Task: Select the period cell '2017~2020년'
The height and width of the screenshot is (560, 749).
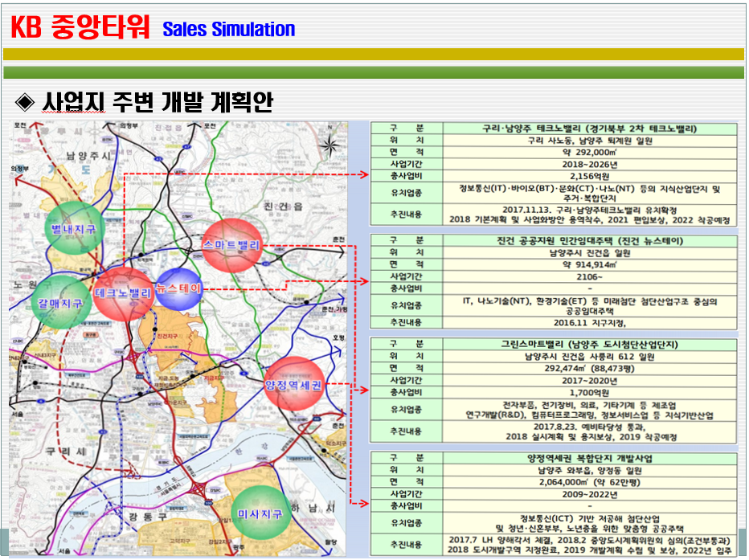Action: pyautogui.click(x=589, y=381)
